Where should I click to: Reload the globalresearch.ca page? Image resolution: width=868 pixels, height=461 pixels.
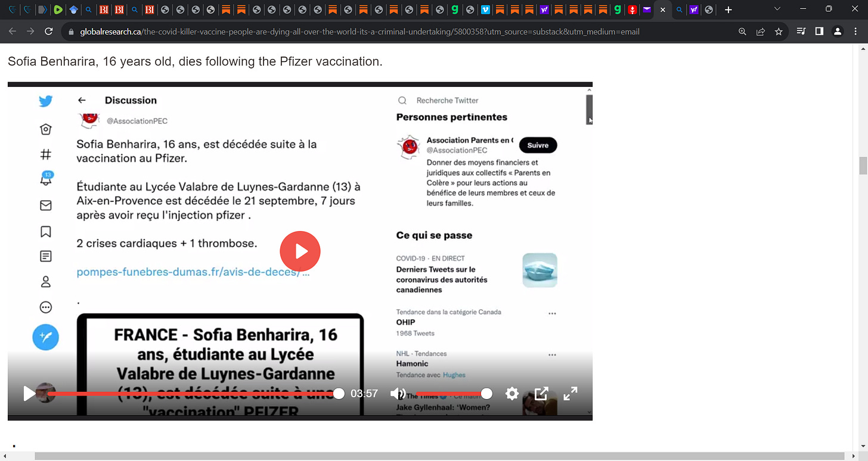point(49,32)
